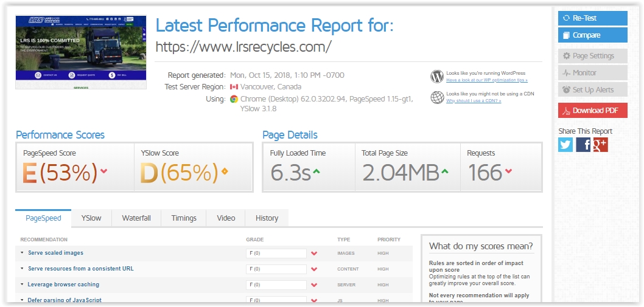Open the History tab
The width and height of the screenshot is (644, 307).
(x=267, y=218)
